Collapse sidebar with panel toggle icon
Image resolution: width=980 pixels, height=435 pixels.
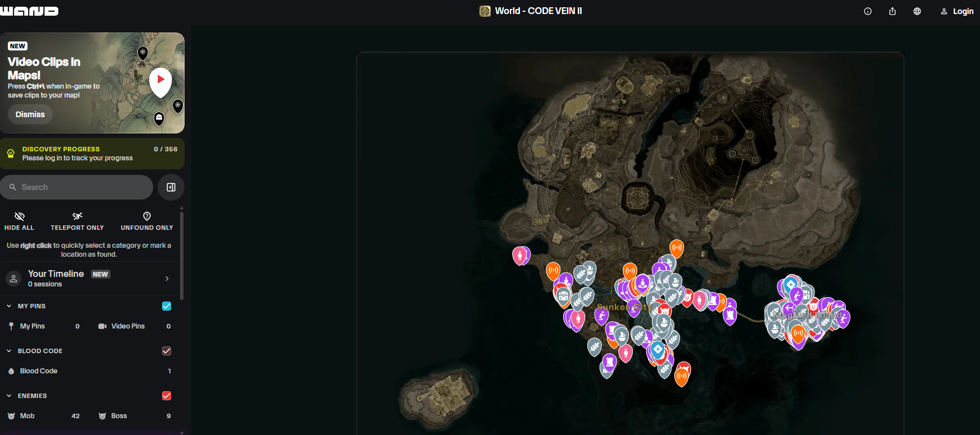click(171, 187)
